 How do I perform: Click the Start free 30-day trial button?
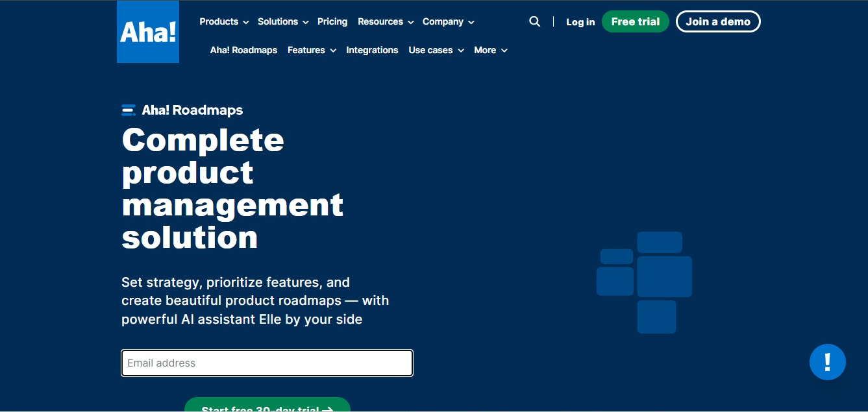click(x=267, y=405)
